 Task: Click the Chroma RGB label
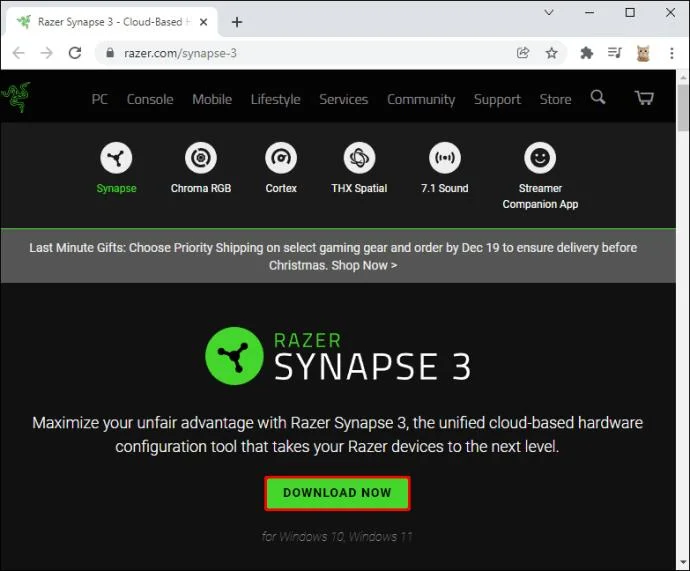(x=201, y=188)
